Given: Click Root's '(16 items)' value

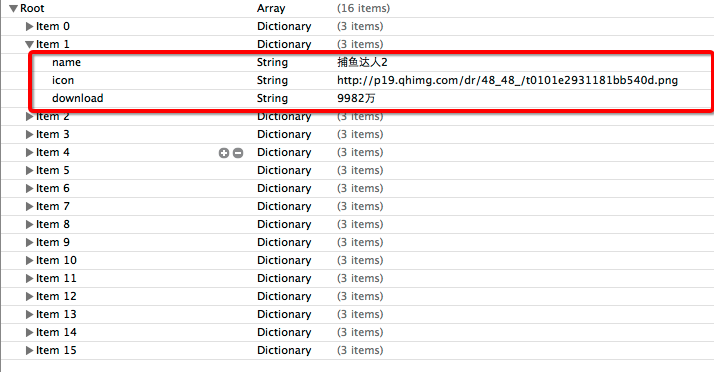Looking at the screenshot, I should click(363, 8).
